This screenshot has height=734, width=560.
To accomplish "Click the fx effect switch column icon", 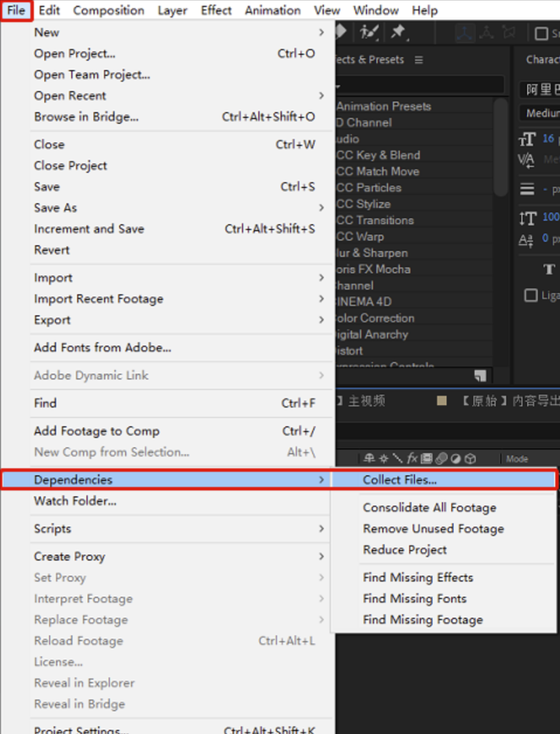I will pyautogui.click(x=412, y=458).
